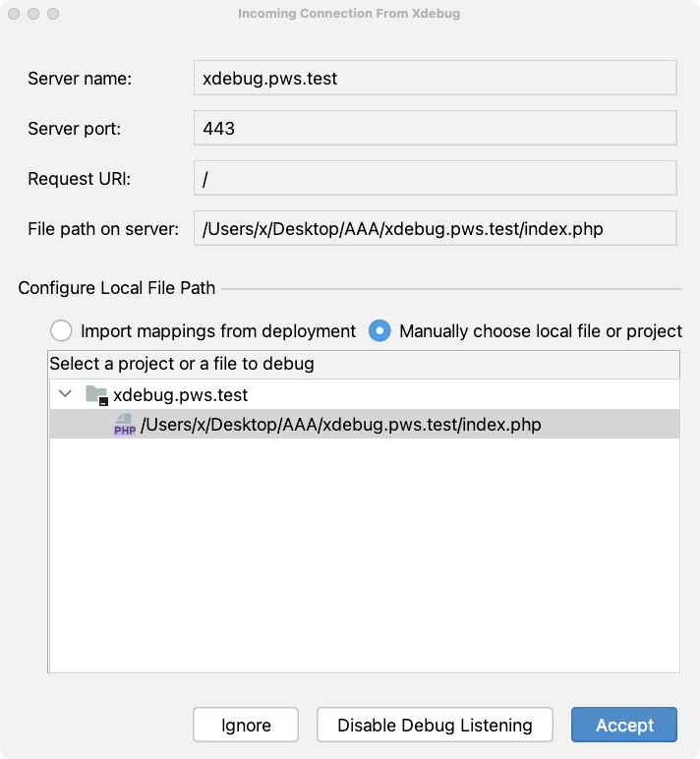Click the File path on server field
The image size is (700, 759).
(436, 228)
